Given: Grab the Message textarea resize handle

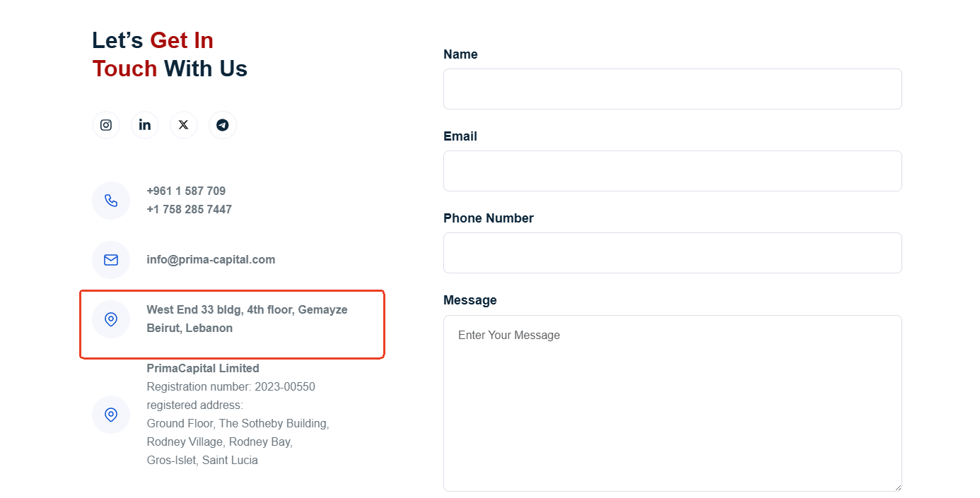Looking at the screenshot, I should tap(897, 487).
